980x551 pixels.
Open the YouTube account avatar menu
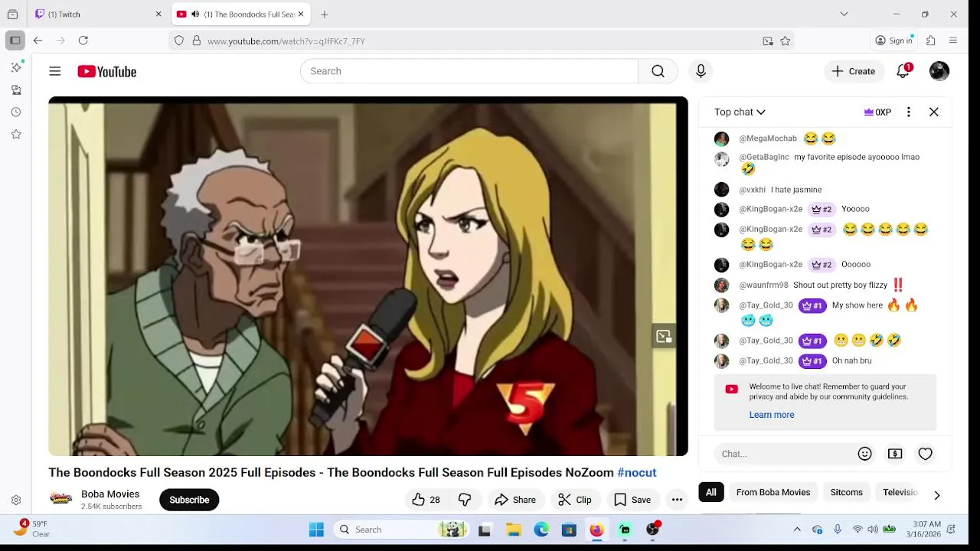click(x=939, y=71)
